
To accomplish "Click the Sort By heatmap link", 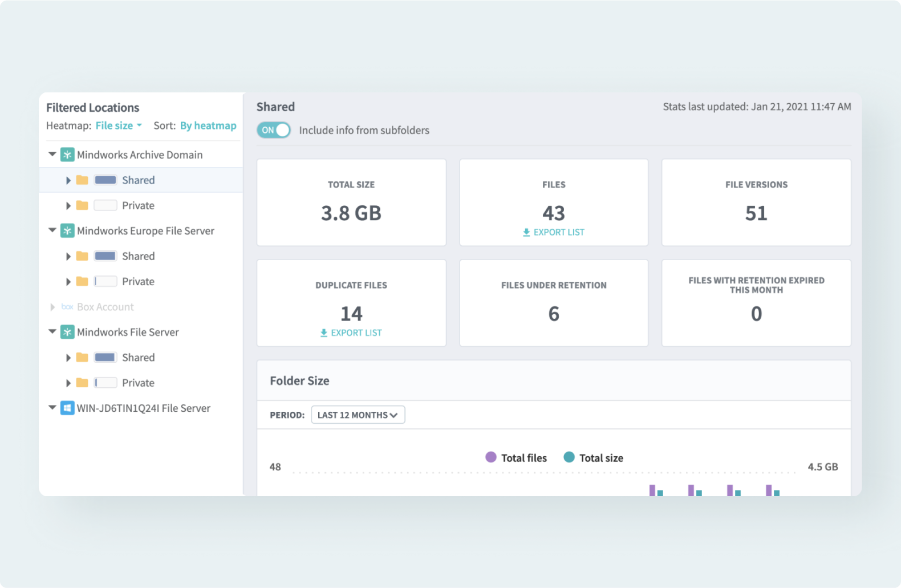I will pos(208,125).
